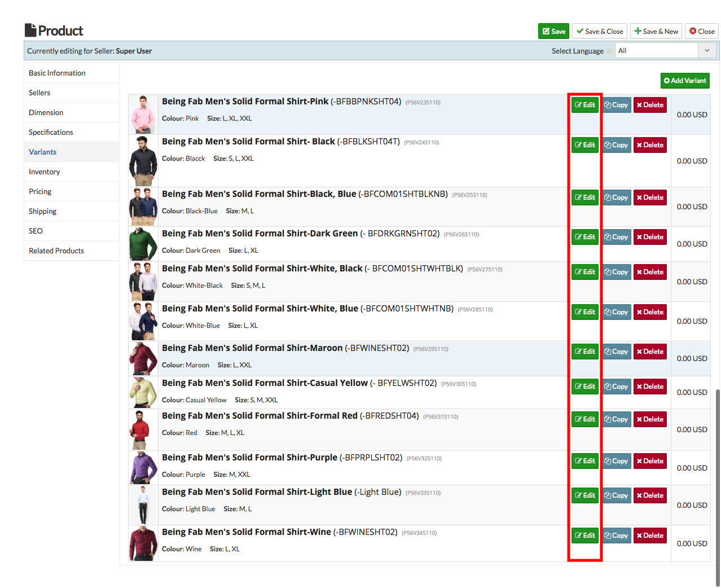The image size is (721, 588).
Task: Select the Variants tab
Action: pyautogui.click(x=72, y=152)
